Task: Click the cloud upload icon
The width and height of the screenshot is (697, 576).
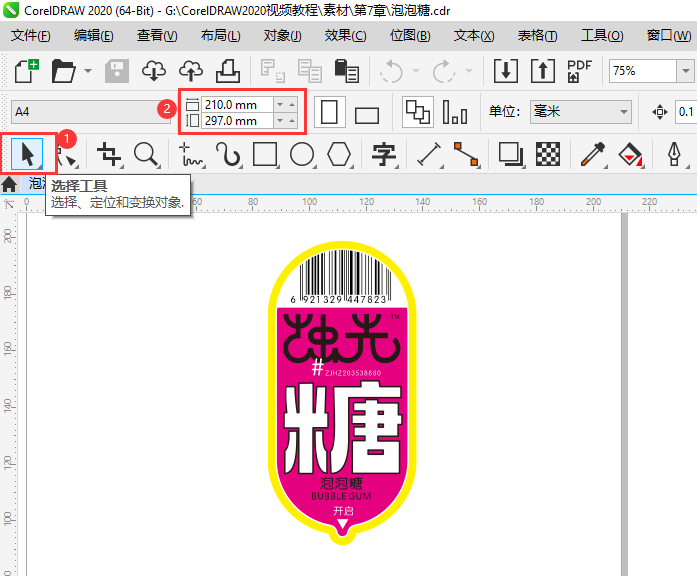Action: point(191,71)
